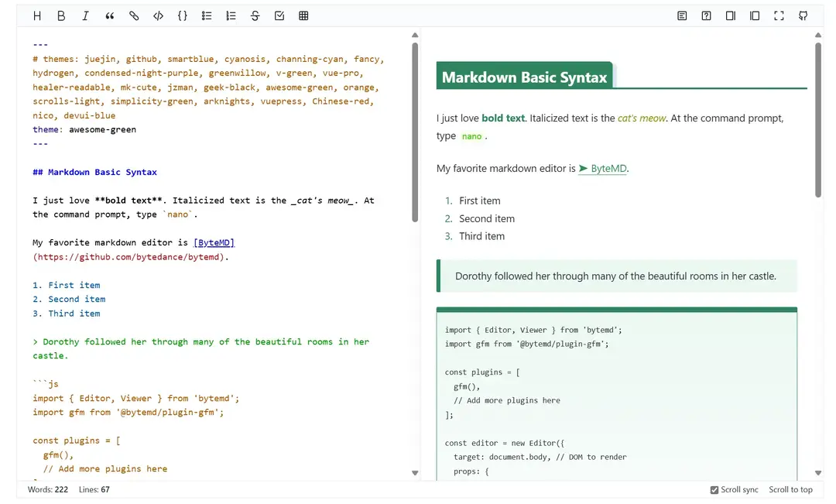Click Scroll to top
Image resolution: width=836 pixels, height=504 pixels.
coord(790,489)
